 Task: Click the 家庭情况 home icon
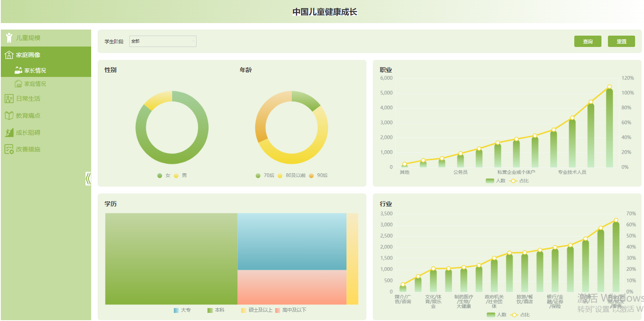click(x=18, y=84)
